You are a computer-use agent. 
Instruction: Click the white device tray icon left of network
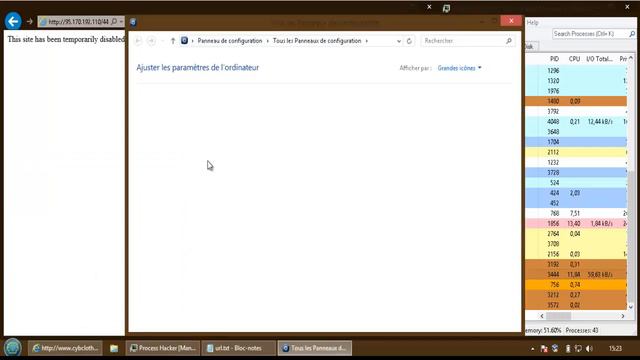[567, 349]
